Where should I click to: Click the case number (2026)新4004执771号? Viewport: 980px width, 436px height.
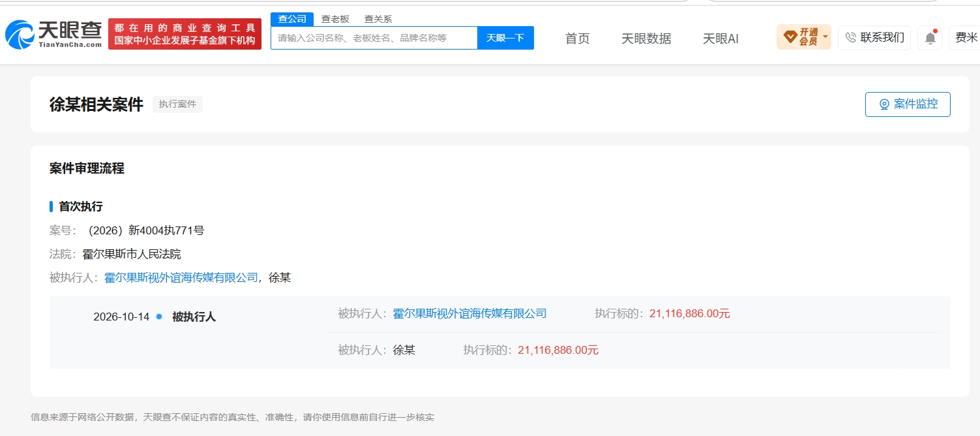(x=145, y=230)
